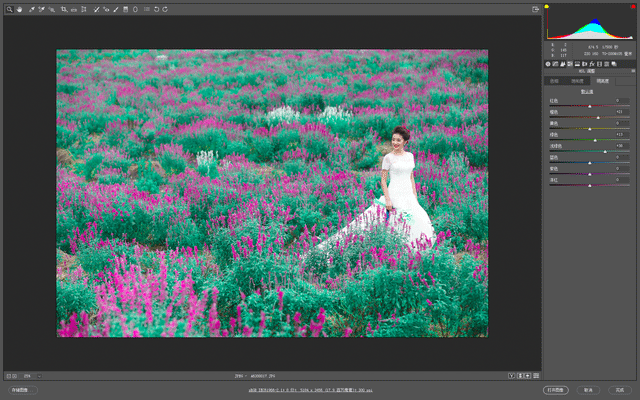The width and height of the screenshot is (640, 400).
Task: Open the Basic panel icon
Action: [548, 64]
